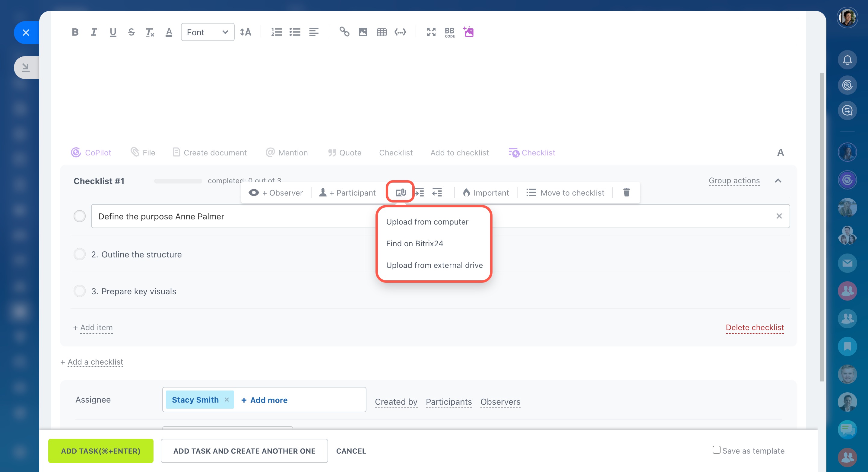Collapse Checklist #1 with chevron

click(x=778, y=181)
